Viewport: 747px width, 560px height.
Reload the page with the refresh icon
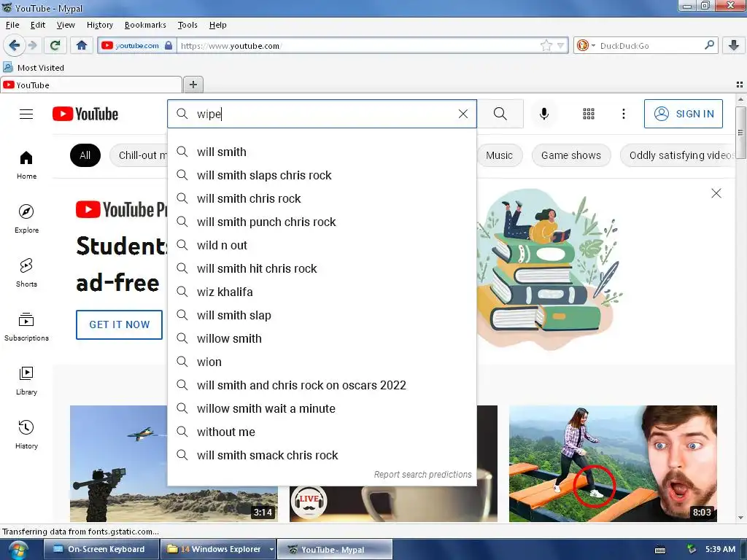(55, 45)
